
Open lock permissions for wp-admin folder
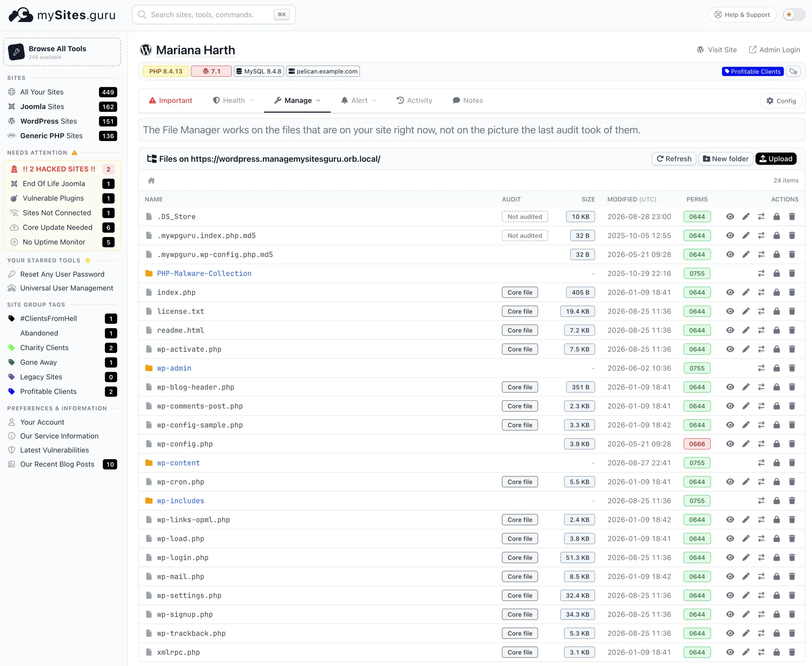coord(777,368)
